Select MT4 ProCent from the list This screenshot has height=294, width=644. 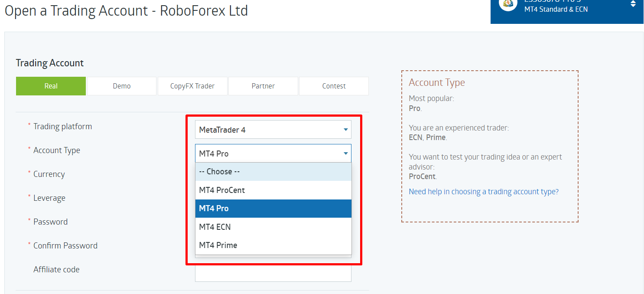click(273, 190)
